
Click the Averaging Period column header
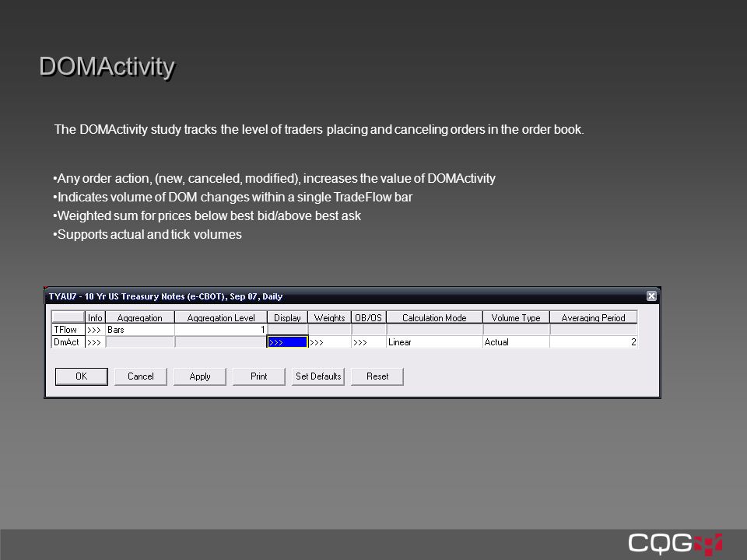[594, 317]
